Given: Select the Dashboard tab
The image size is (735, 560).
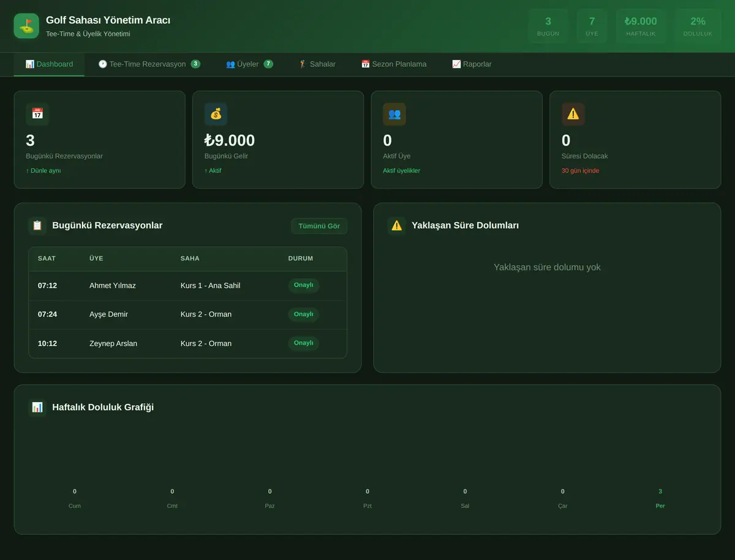Looking at the screenshot, I should 49,64.
